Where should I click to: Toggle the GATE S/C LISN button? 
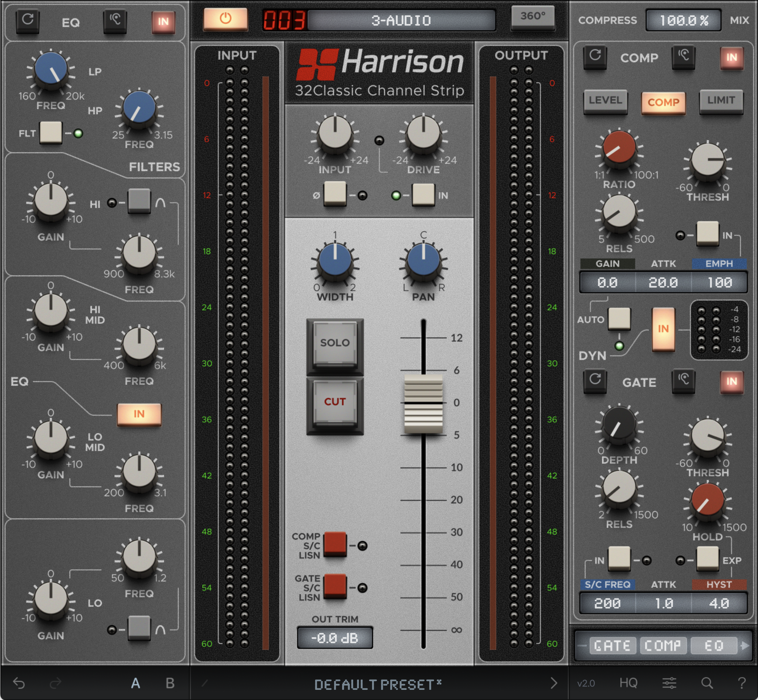point(335,586)
